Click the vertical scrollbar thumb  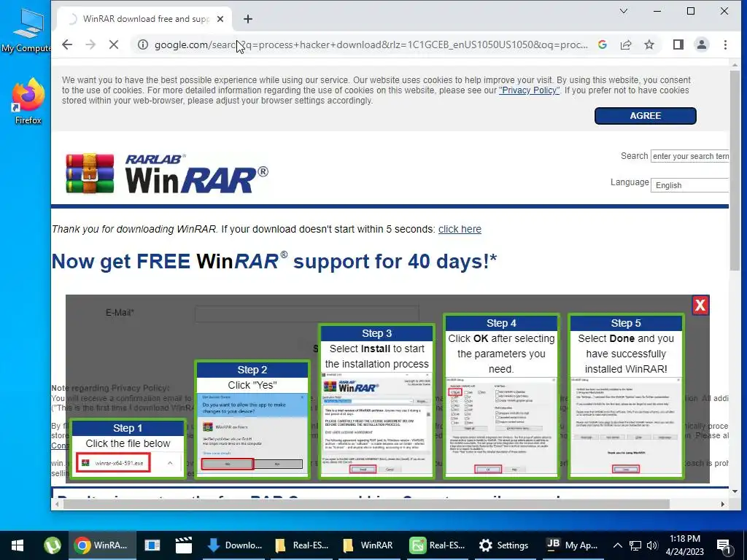(735, 171)
